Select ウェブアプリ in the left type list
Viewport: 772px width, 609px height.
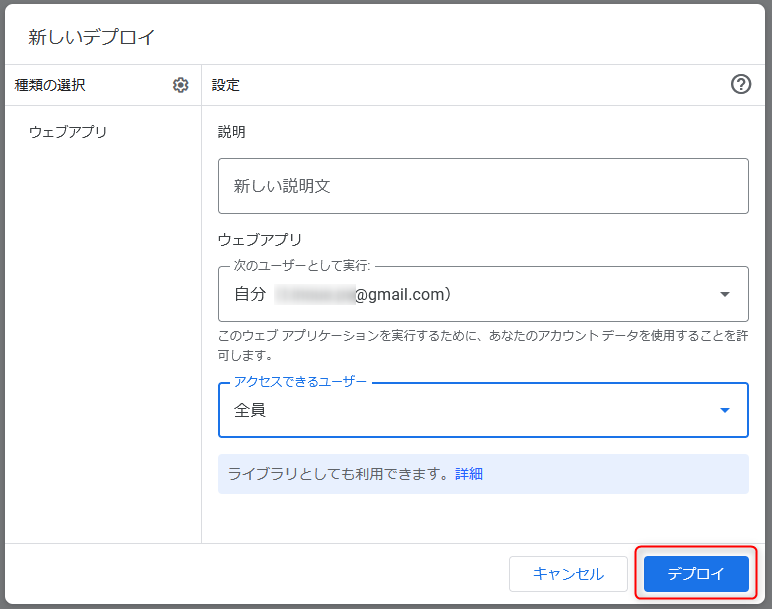tap(68, 132)
